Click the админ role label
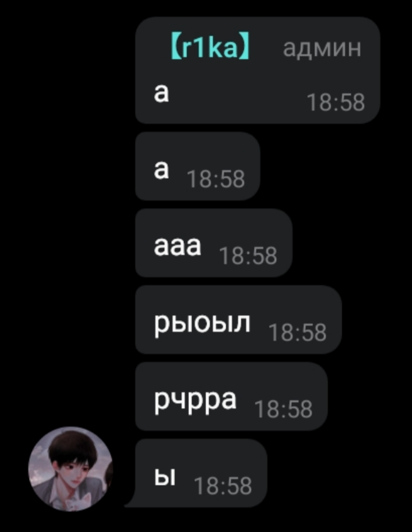 pos(322,48)
